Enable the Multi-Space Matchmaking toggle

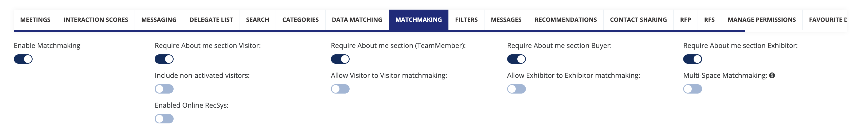point(693,89)
